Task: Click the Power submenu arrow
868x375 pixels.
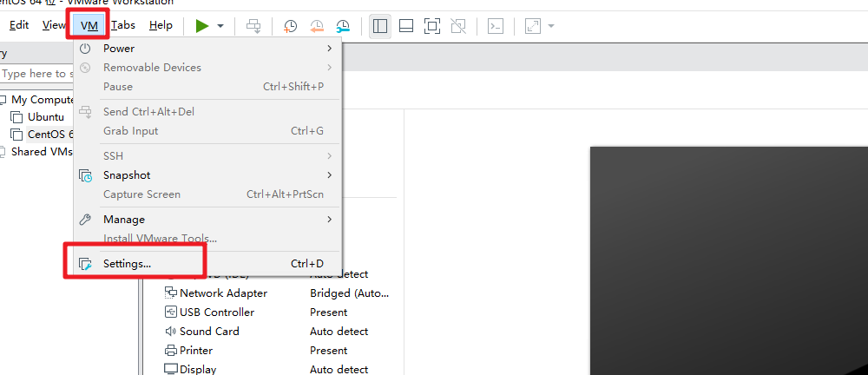Action: tap(329, 49)
